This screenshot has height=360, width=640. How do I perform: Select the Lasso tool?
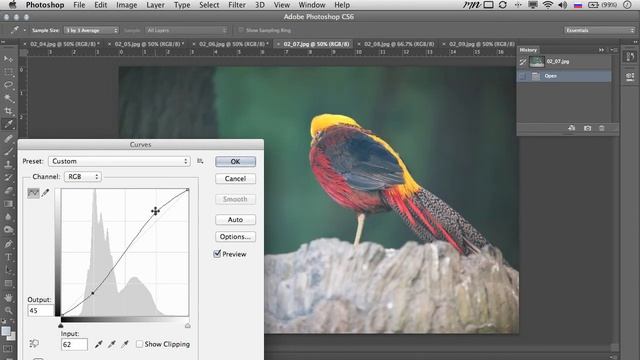click(x=8, y=85)
